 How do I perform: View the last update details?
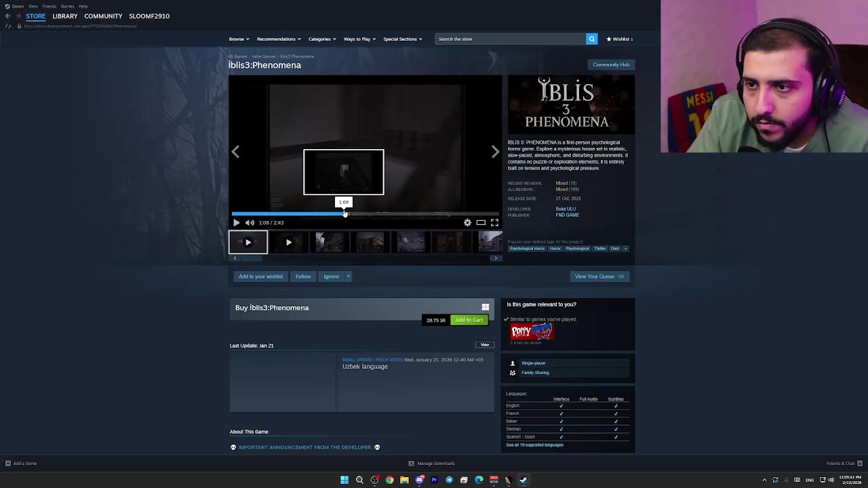(485, 345)
